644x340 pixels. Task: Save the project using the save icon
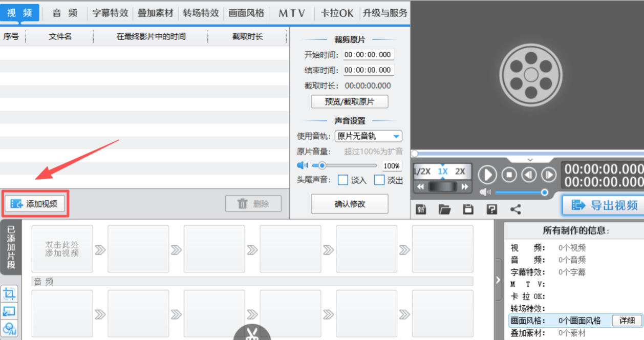(467, 209)
